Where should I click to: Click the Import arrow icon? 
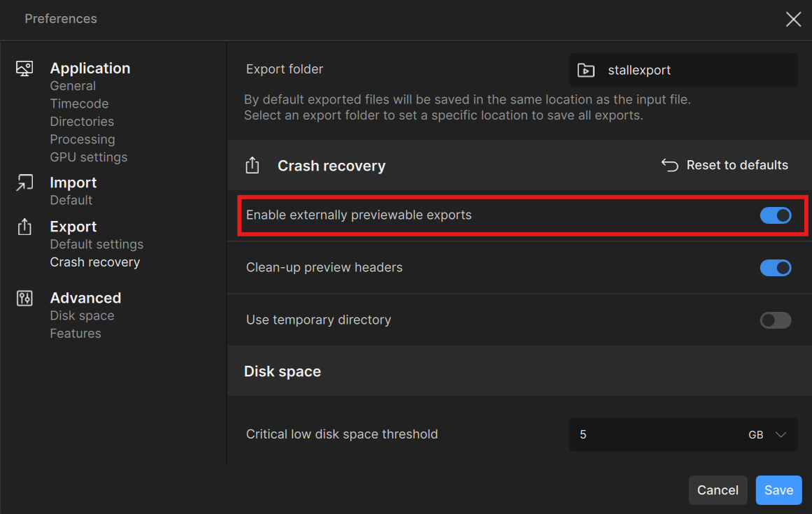[24, 183]
